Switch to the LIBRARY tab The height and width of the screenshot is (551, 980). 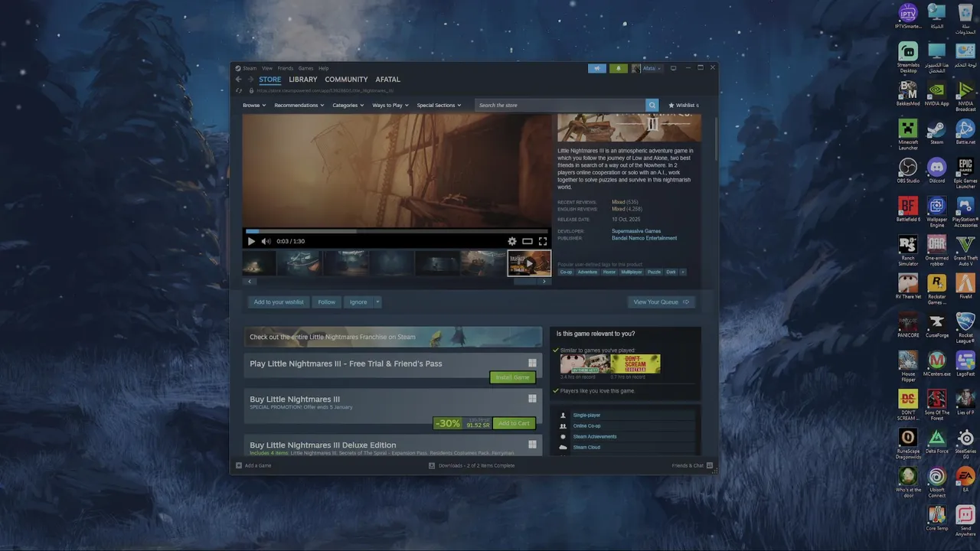click(x=303, y=80)
